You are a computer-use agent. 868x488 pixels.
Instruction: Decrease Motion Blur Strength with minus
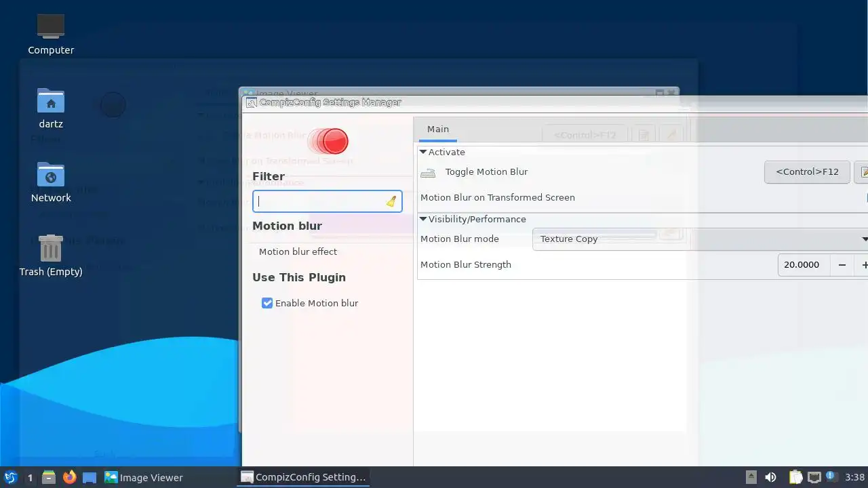point(842,265)
